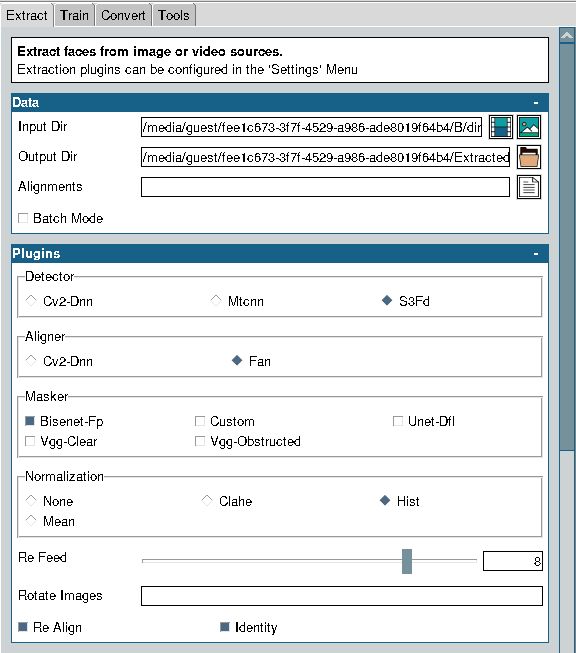This screenshot has width=576, height=653.
Task: Click the Alignments input field
Action: pyautogui.click(x=325, y=187)
